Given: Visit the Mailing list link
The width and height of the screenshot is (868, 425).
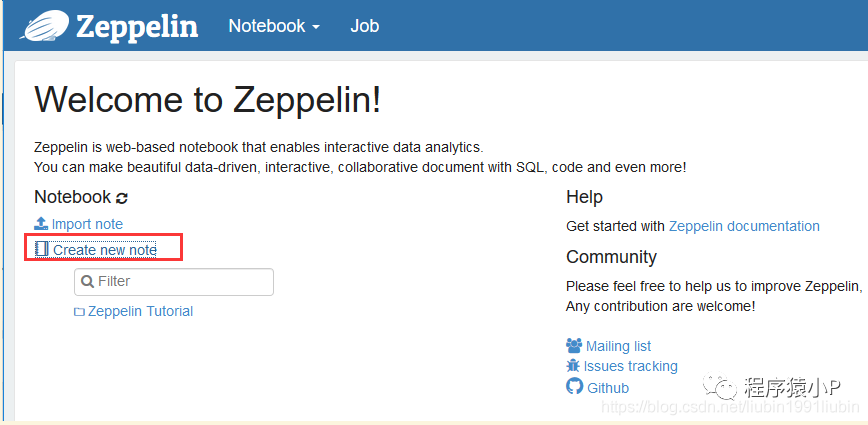Looking at the screenshot, I should [618, 346].
